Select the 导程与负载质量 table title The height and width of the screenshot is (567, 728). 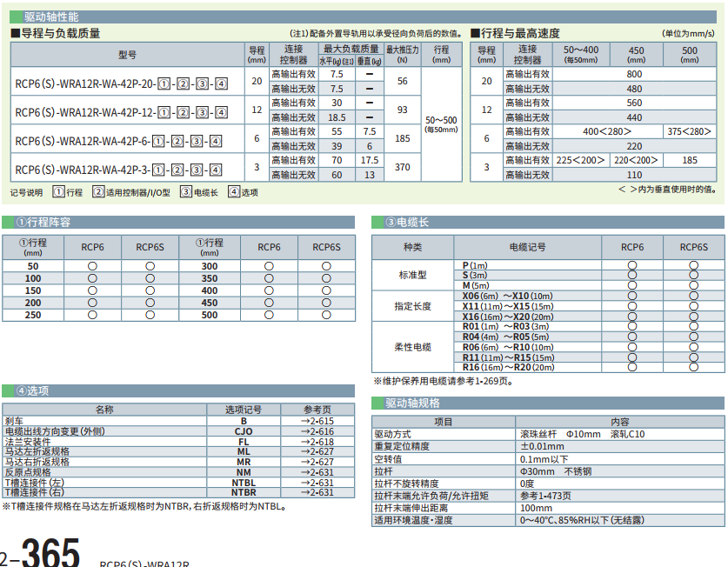point(56,33)
